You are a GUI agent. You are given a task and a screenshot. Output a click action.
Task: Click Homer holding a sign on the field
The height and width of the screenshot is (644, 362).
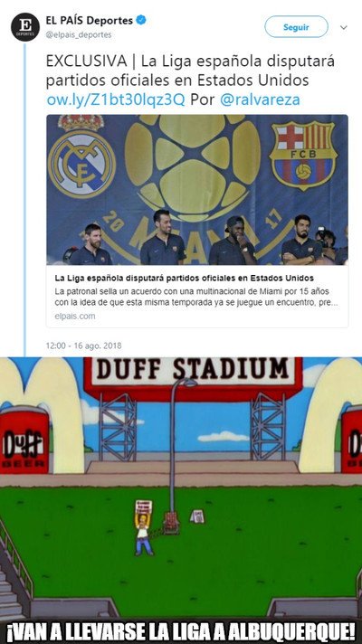tap(143, 527)
